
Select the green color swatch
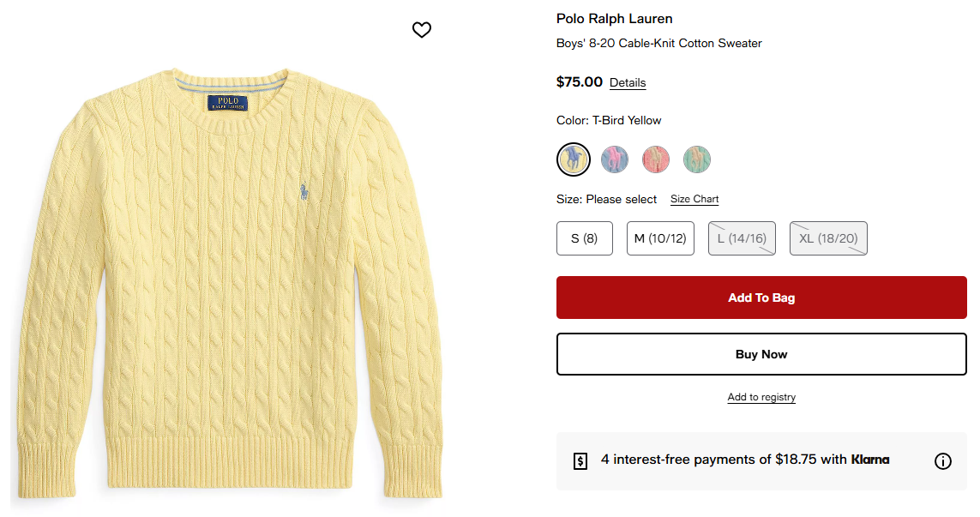click(x=697, y=159)
